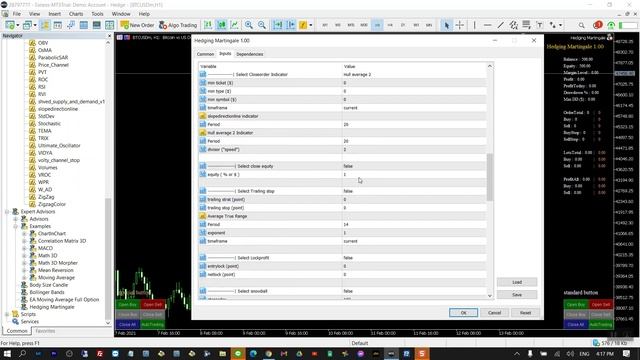Viewport: 640px width, 360px height.
Task: Select the arrow cursor tool
Action: 447,25
